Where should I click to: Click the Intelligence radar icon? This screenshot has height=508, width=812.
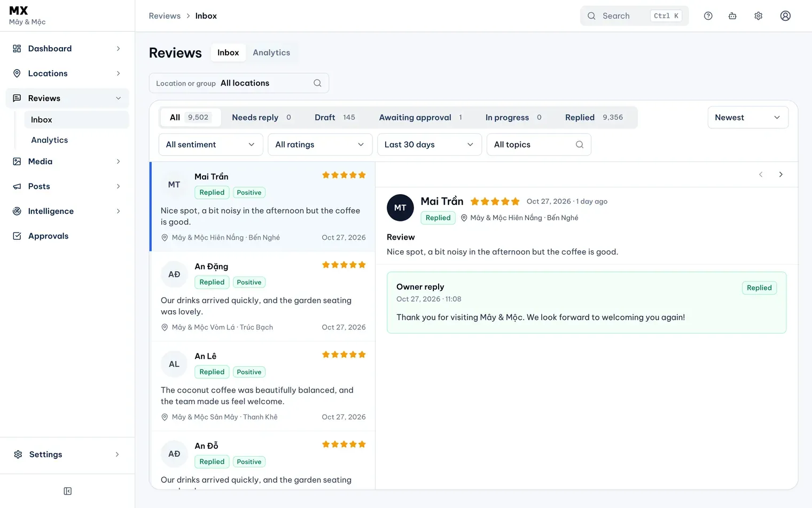[x=17, y=211]
